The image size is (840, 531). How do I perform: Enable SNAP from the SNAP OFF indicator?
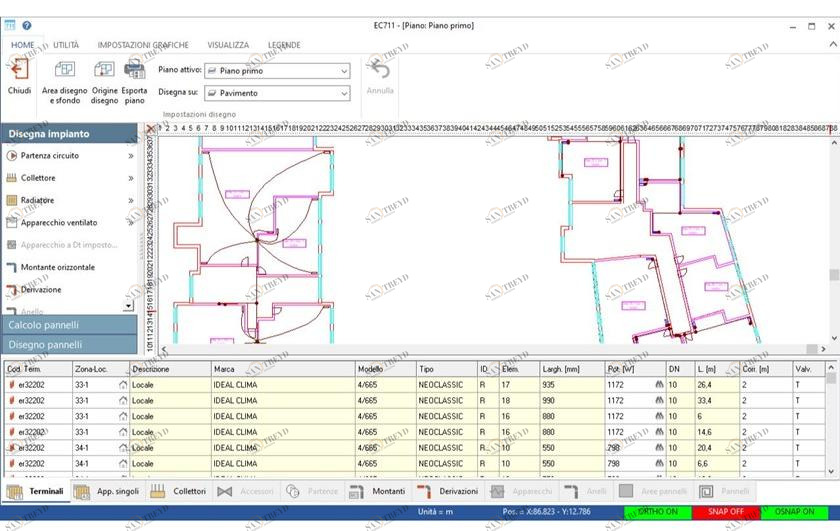(726, 512)
